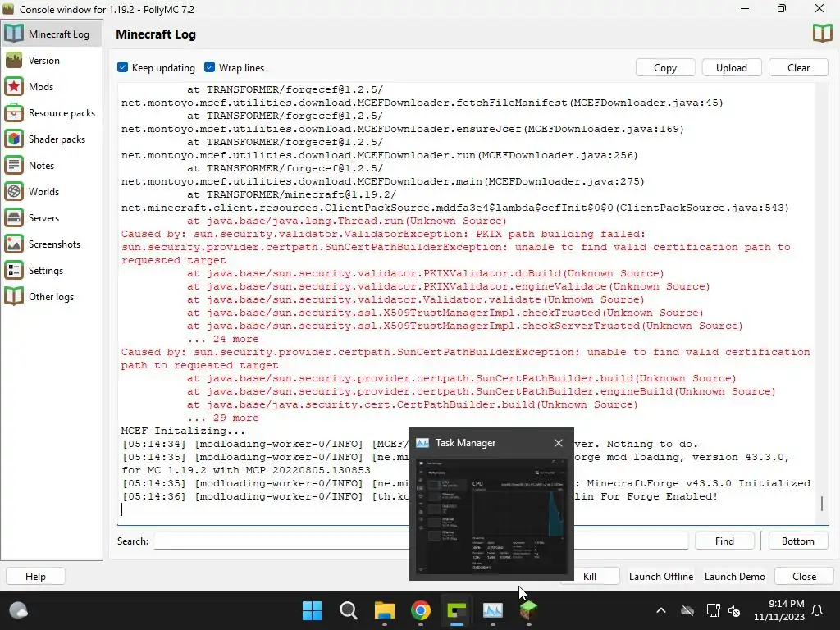Screen dimensions: 840x630
Task: Click Launch Demo
Action: pyautogui.click(x=734, y=577)
